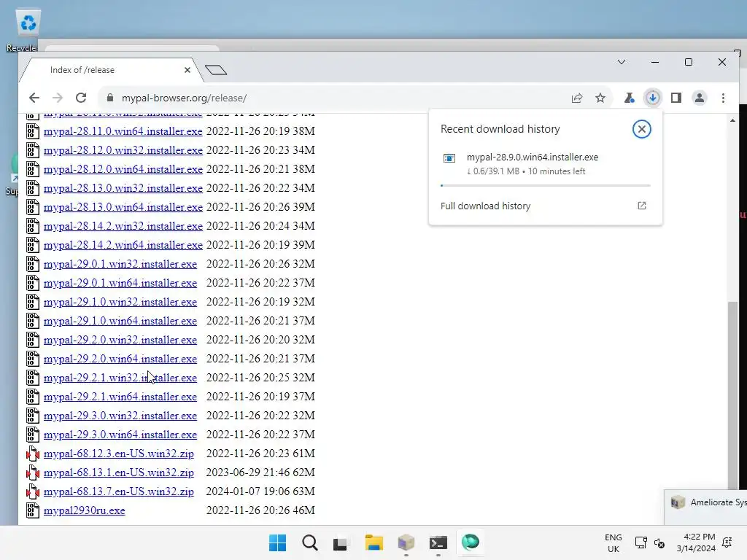View site information padlock icon
This screenshot has height=560, width=747.
click(110, 98)
